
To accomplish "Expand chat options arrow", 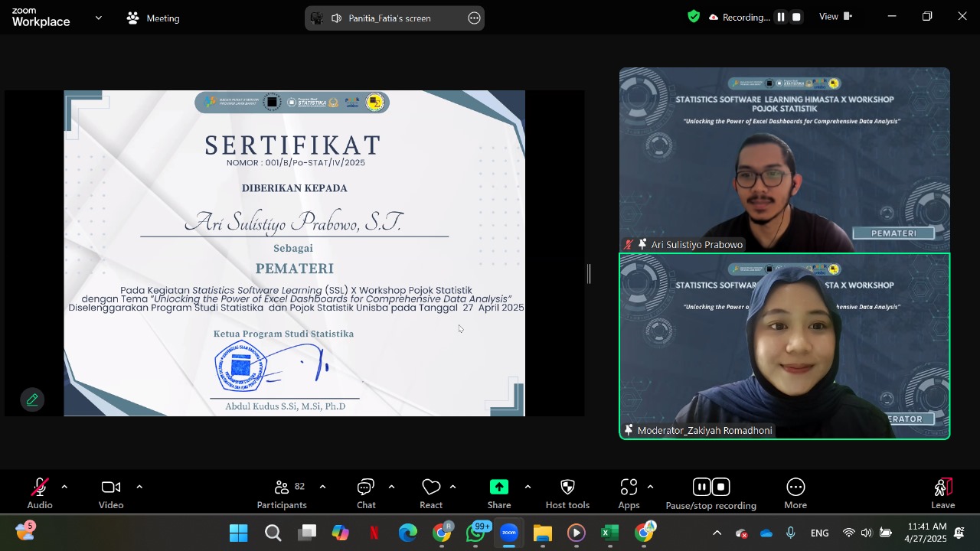I will coord(391,487).
